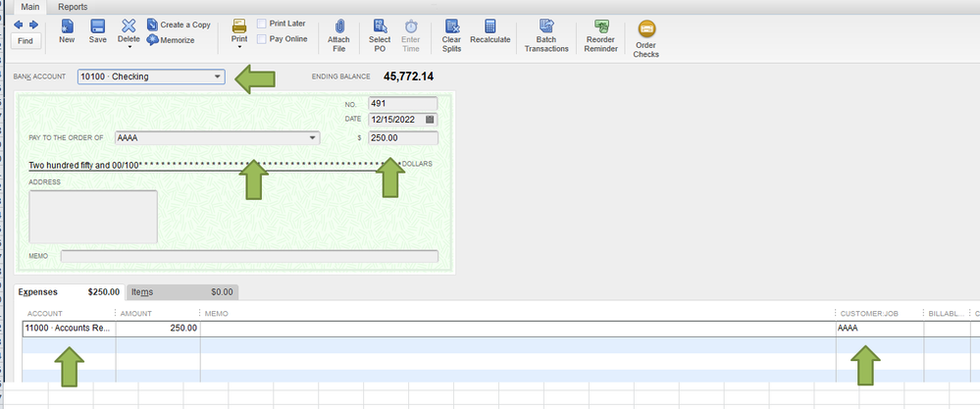Click the check number field 491
980x409 pixels.
pos(402,104)
